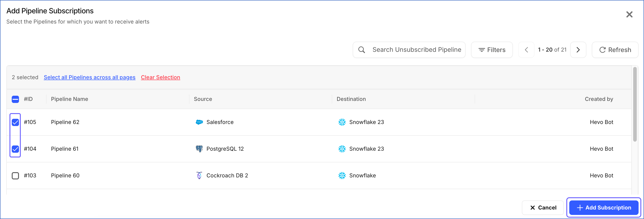
Task: Click the Destination column header
Action: [x=351, y=99]
